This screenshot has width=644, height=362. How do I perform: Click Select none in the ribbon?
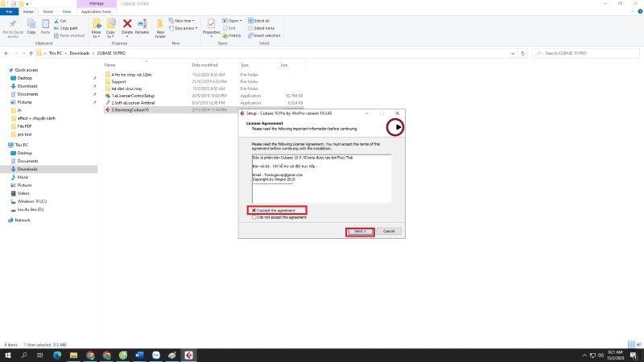click(261, 28)
